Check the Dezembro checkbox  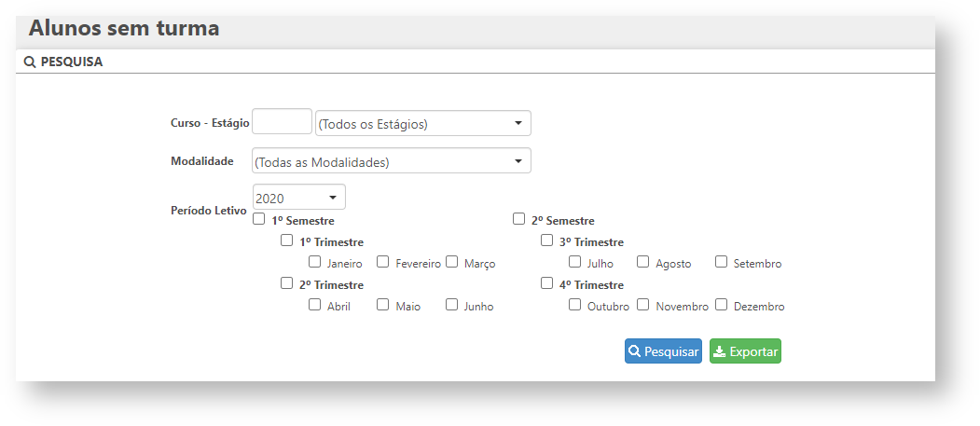click(x=722, y=305)
